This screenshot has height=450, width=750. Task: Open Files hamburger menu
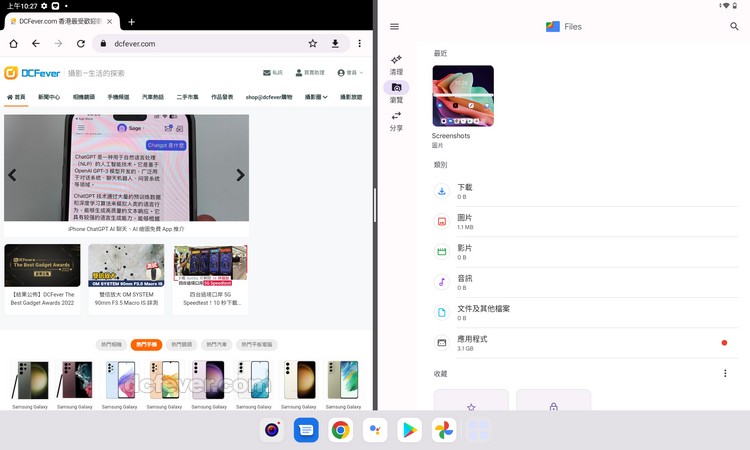[x=395, y=26]
